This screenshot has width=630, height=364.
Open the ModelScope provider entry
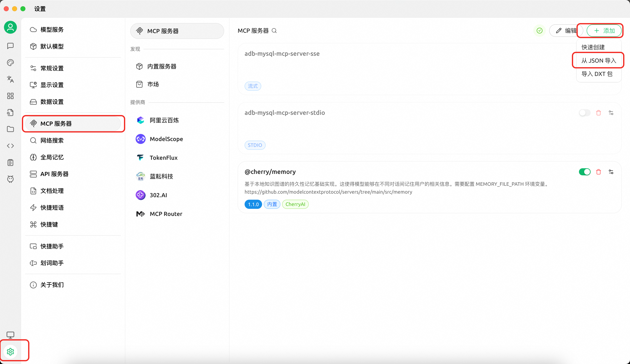click(x=166, y=139)
